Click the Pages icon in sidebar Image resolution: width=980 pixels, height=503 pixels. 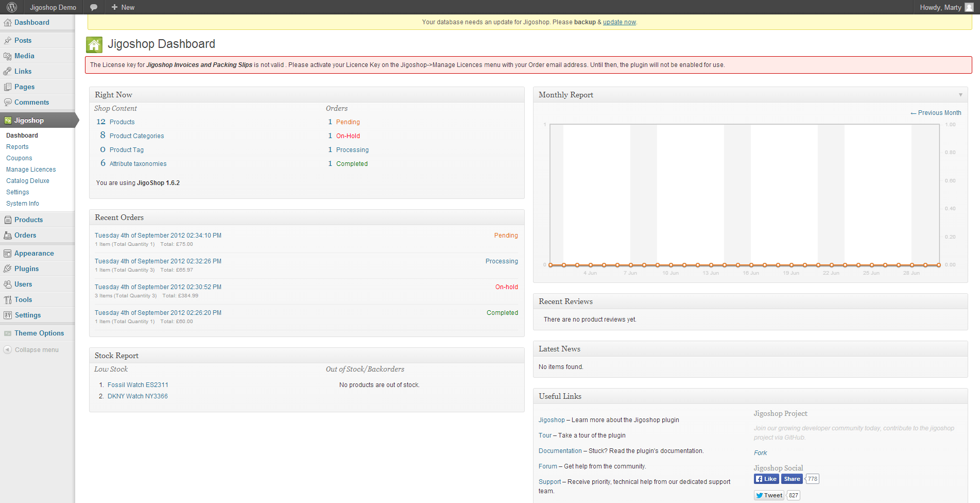pyautogui.click(x=8, y=87)
